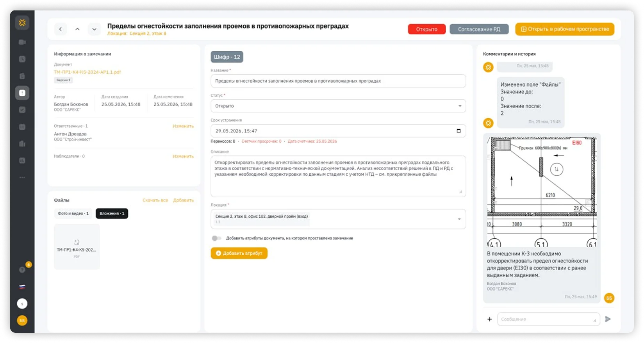Click the 'Версия 1' label
The height and width of the screenshot is (343, 644).
coord(63,80)
